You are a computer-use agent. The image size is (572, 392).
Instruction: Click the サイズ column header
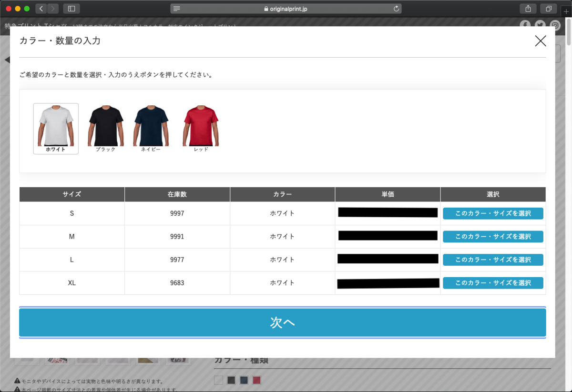[x=72, y=194]
